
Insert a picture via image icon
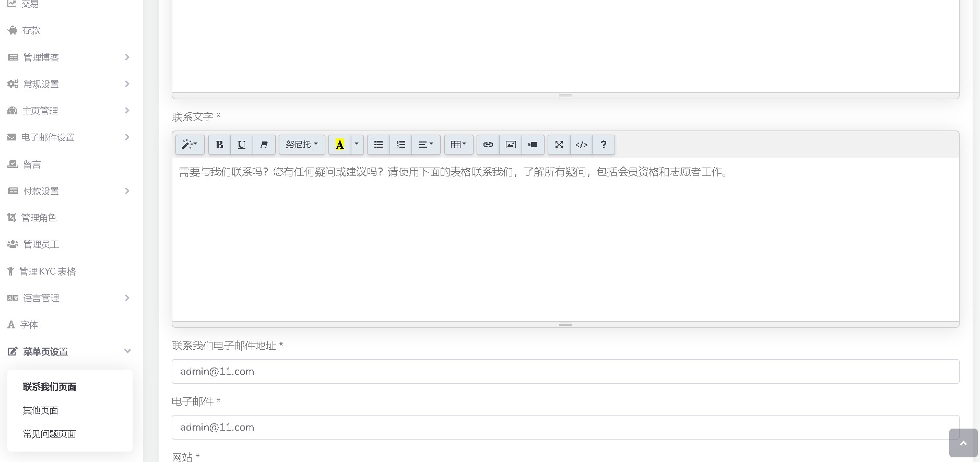(511, 145)
